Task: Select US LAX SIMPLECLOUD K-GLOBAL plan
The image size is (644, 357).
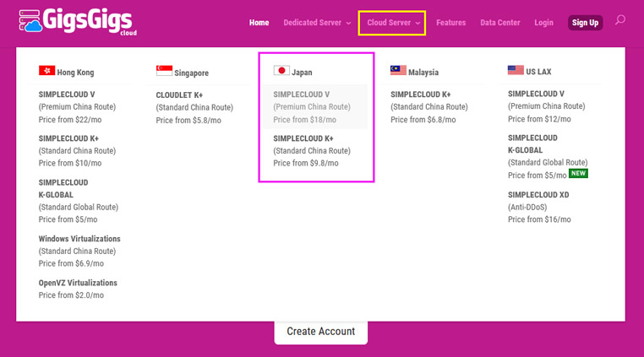Action: (548, 156)
